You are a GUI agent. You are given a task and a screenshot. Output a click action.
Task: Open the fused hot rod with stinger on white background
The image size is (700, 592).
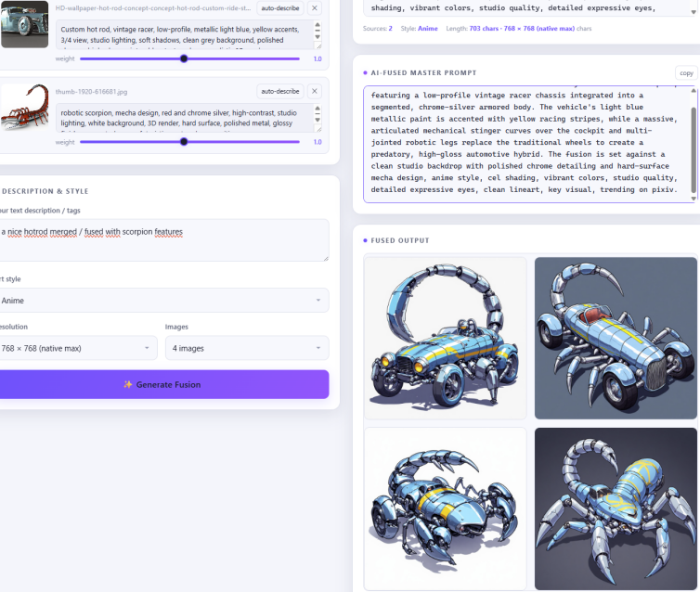tap(446, 338)
